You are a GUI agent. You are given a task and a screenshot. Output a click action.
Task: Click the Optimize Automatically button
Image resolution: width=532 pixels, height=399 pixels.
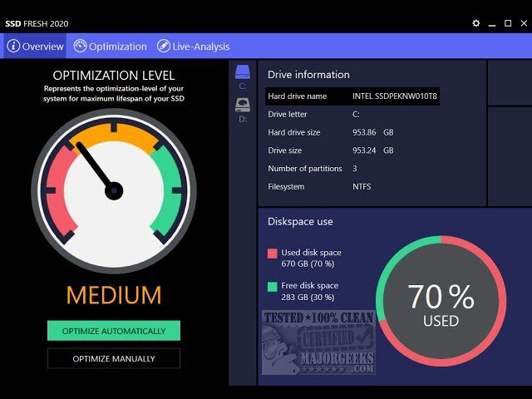(114, 331)
